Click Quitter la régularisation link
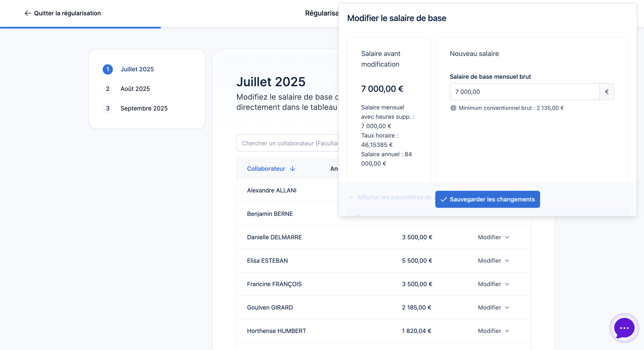Image resolution: width=644 pixels, height=350 pixels. point(68,13)
